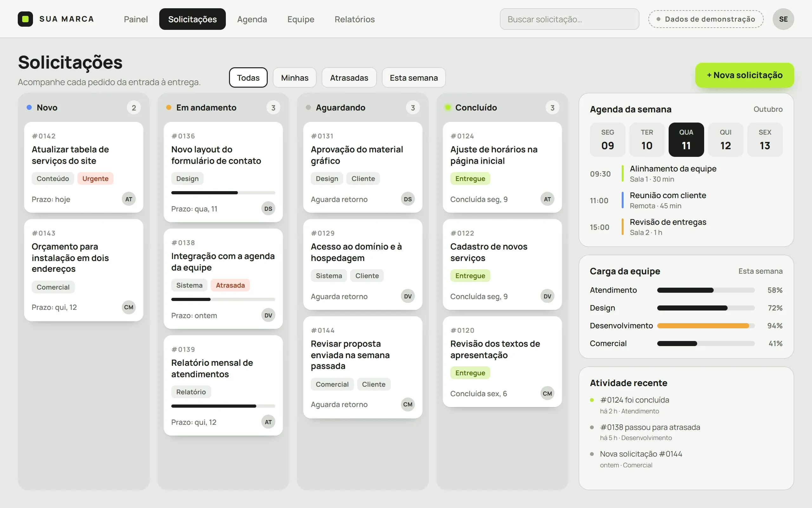The width and height of the screenshot is (812, 508).
Task: Open the Alinhamento da equipe event
Action: 686,174
